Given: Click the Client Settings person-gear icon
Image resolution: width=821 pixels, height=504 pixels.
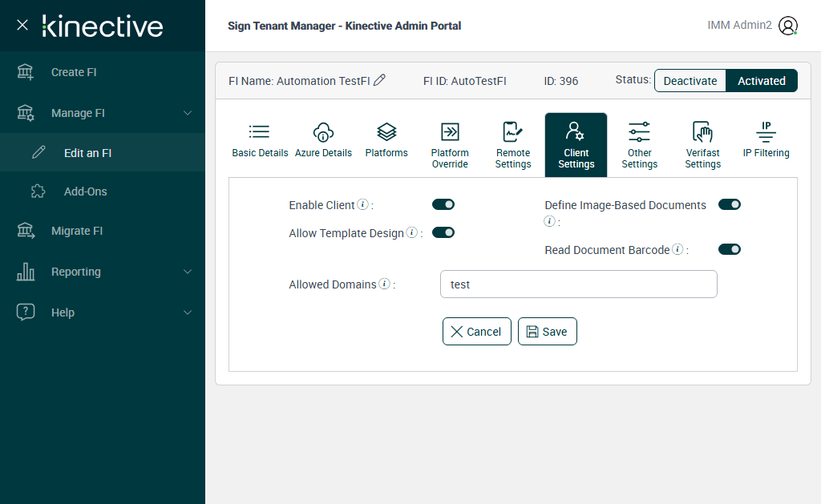Looking at the screenshot, I should [x=575, y=131].
